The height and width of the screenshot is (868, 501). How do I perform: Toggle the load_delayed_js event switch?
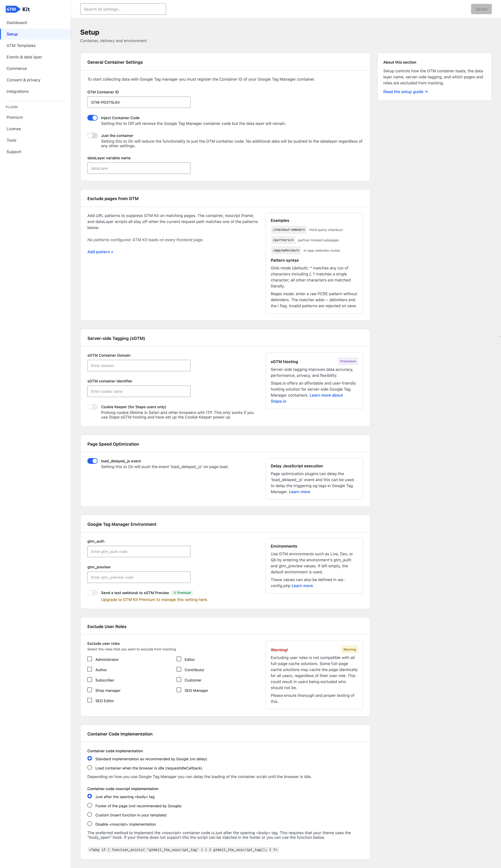pos(93,461)
